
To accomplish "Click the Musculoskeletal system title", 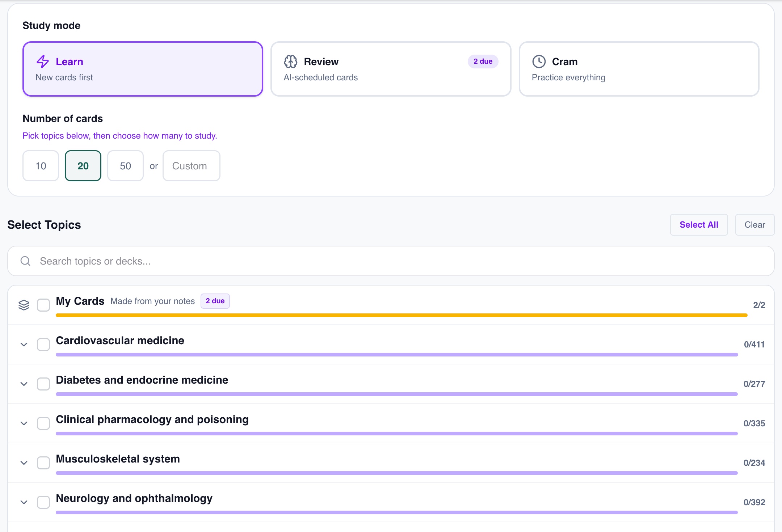I will [x=118, y=459].
